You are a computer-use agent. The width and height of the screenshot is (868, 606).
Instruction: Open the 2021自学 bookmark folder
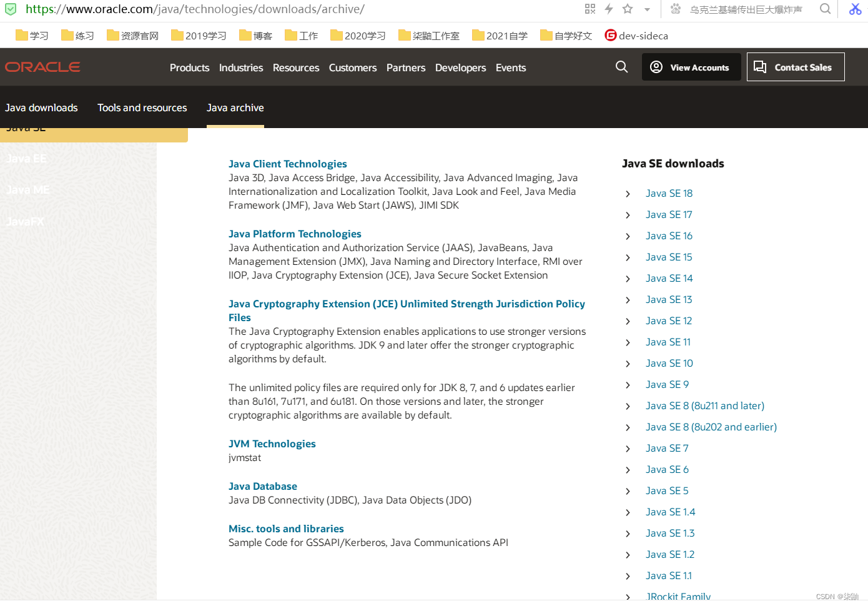(500, 36)
